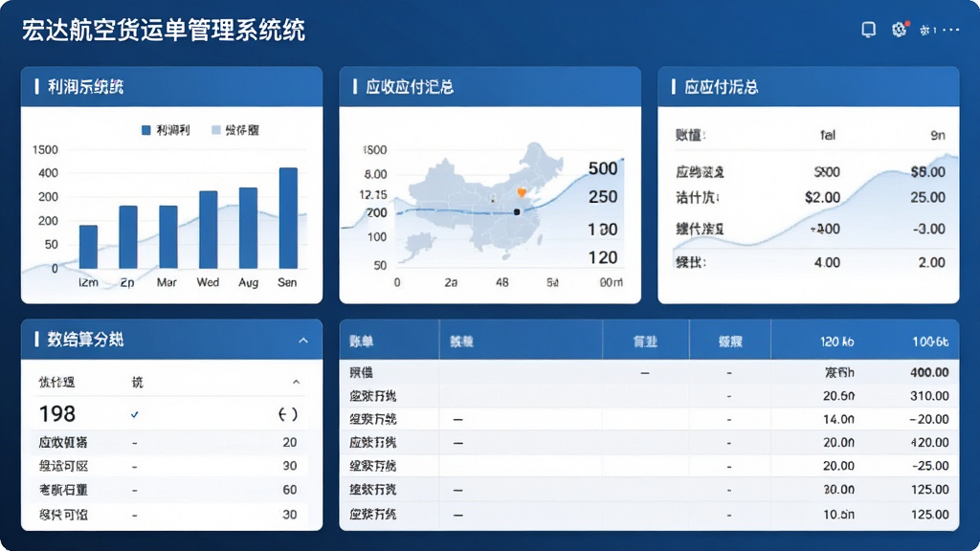Click the "100 6b" column header

click(930, 342)
